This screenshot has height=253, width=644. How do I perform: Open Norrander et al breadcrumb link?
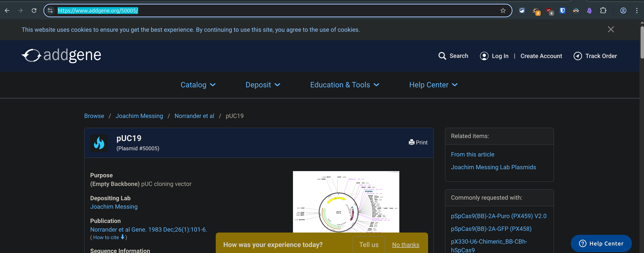click(x=194, y=116)
